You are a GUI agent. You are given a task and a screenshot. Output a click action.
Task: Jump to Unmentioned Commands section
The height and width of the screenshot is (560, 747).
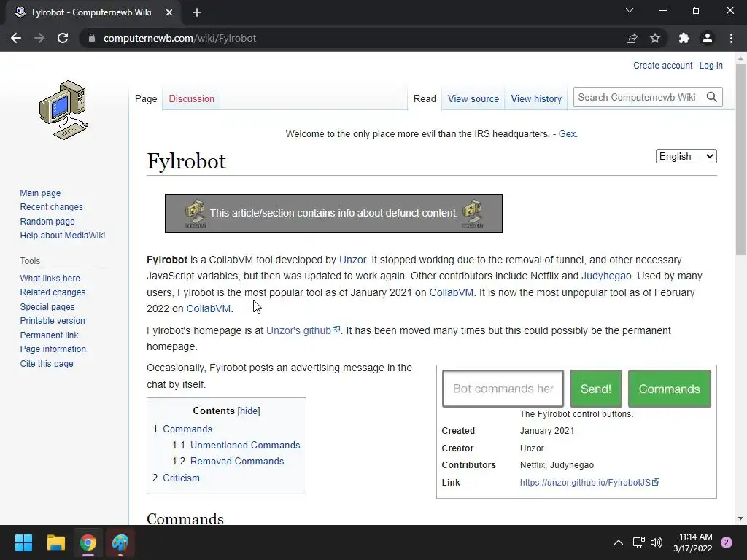[x=245, y=446]
